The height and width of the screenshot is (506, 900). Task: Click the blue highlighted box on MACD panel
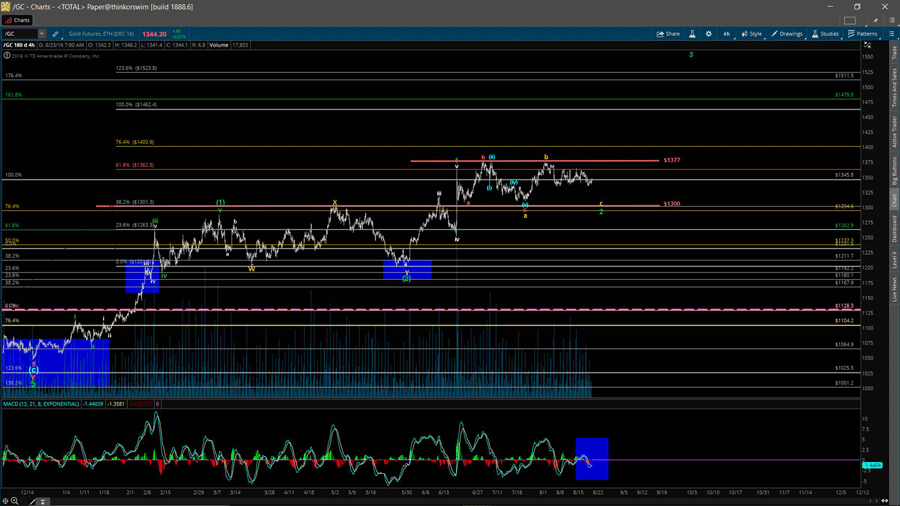pyautogui.click(x=592, y=458)
